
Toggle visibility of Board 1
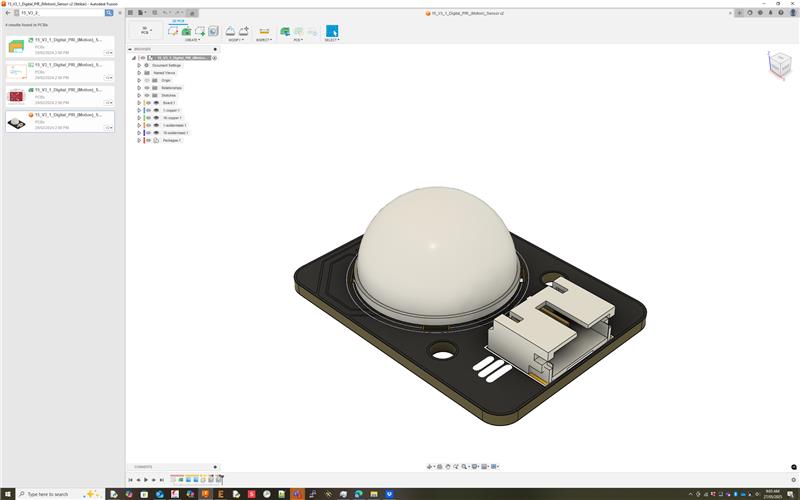pyautogui.click(x=147, y=103)
